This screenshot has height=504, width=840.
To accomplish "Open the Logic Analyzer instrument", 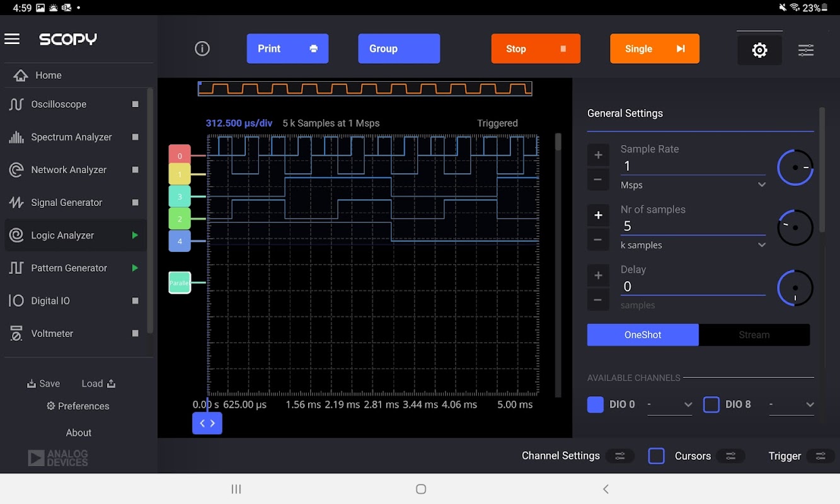I will (x=76, y=235).
